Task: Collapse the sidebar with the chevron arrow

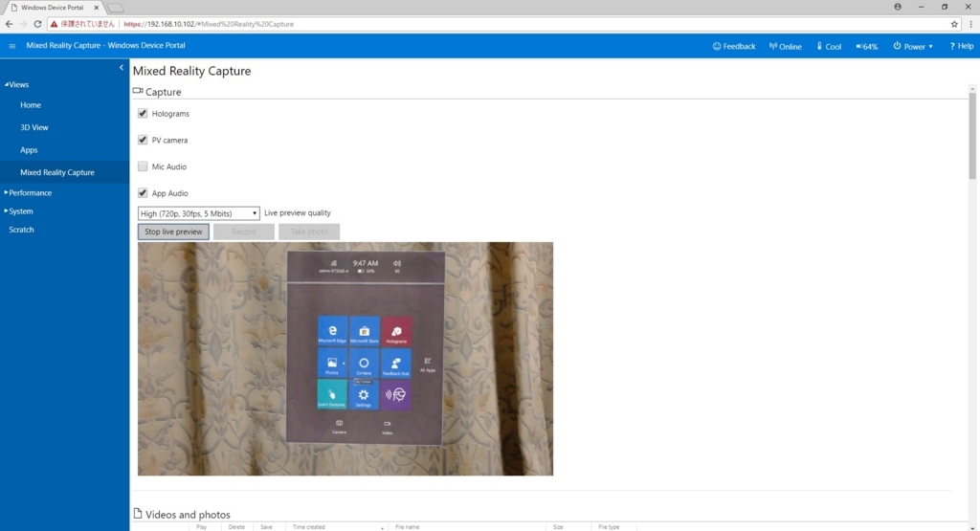Action: (122, 68)
